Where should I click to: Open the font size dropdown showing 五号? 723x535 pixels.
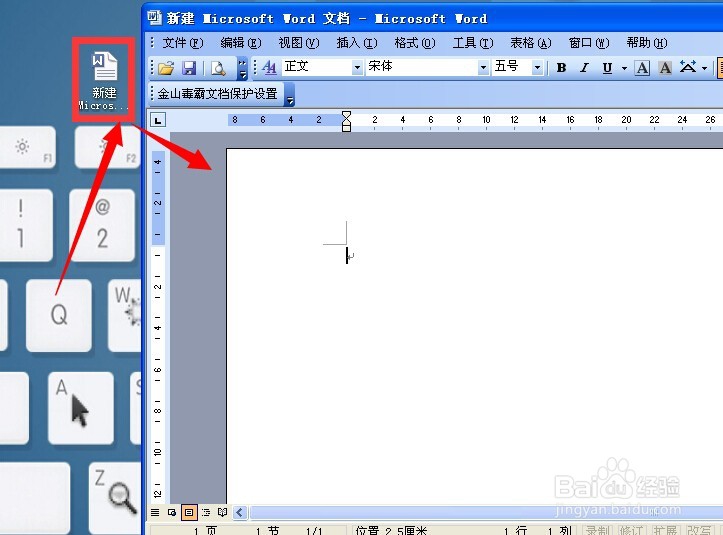[x=537, y=68]
